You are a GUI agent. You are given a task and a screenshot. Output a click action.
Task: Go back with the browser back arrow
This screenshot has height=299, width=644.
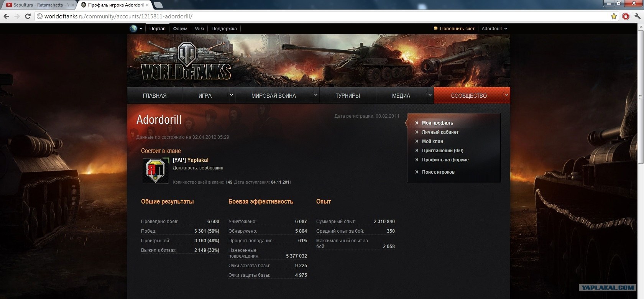click(x=6, y=16)
